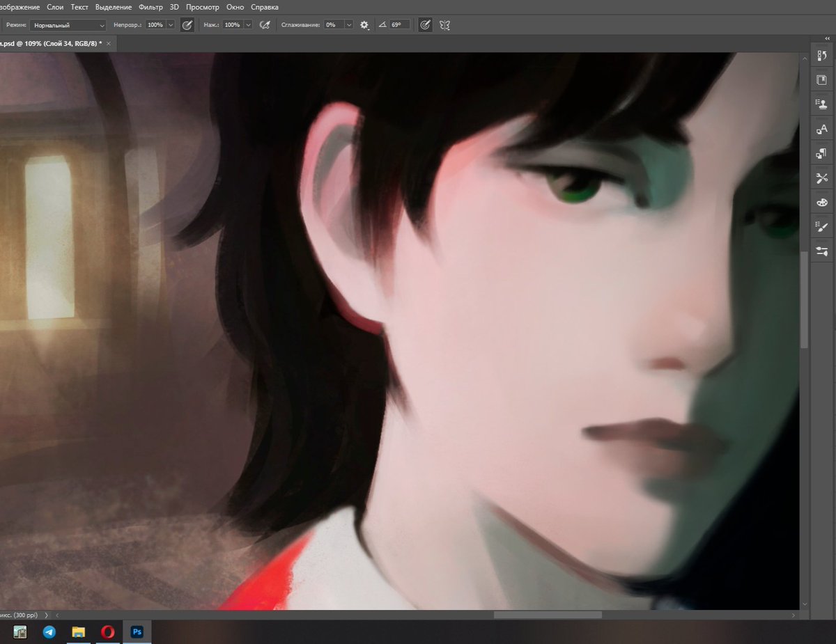Click the opacity 100% value field

pos(155,24)
